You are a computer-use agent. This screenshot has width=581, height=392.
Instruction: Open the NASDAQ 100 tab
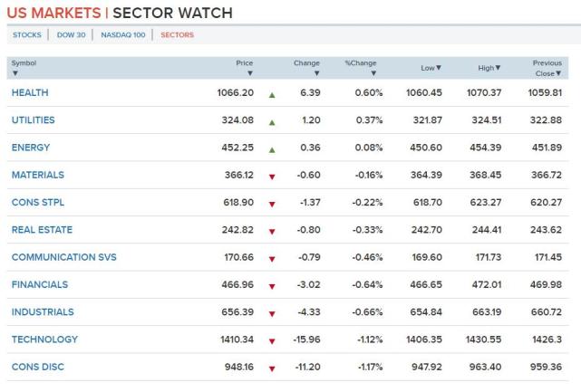122,35
